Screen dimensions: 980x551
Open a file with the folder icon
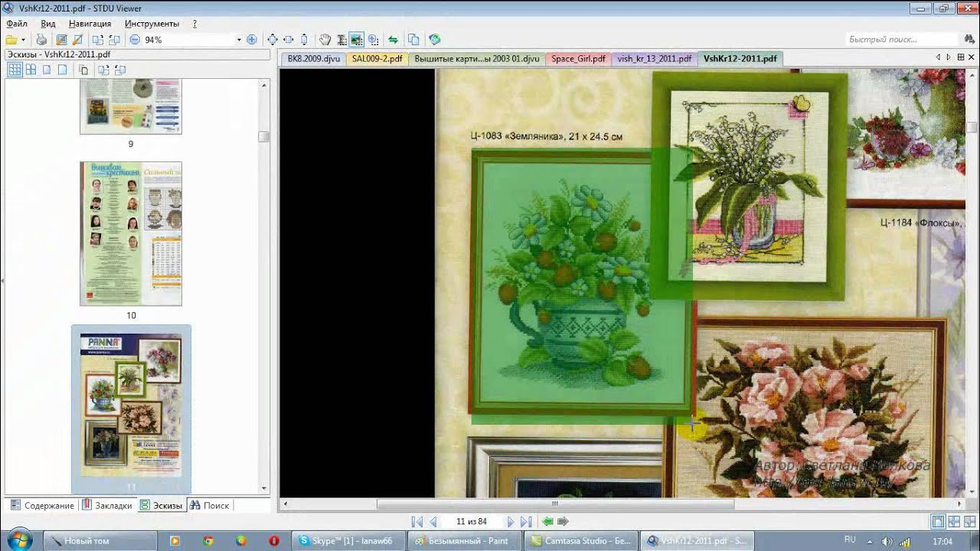tap(11, 40)
